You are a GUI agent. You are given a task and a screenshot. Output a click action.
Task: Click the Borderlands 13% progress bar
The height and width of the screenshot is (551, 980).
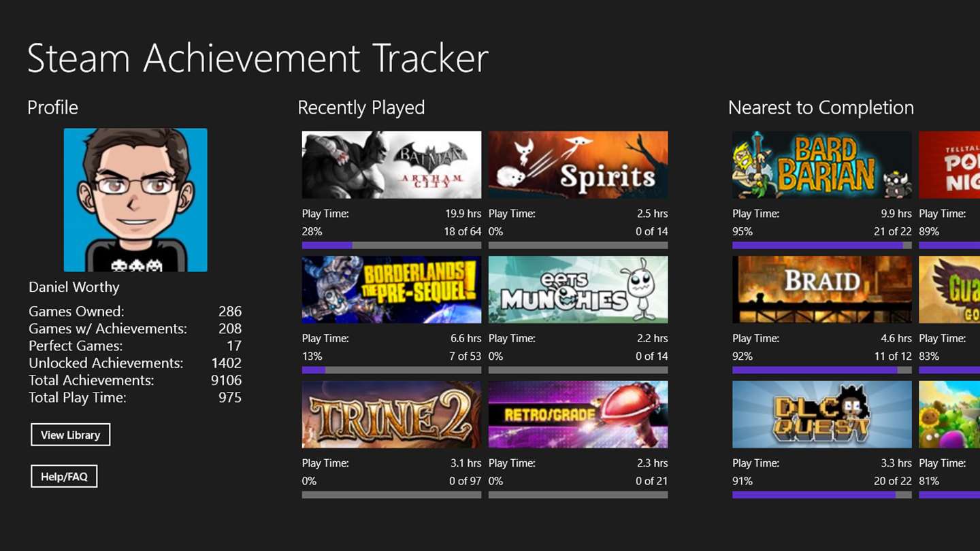coord(391,370)
